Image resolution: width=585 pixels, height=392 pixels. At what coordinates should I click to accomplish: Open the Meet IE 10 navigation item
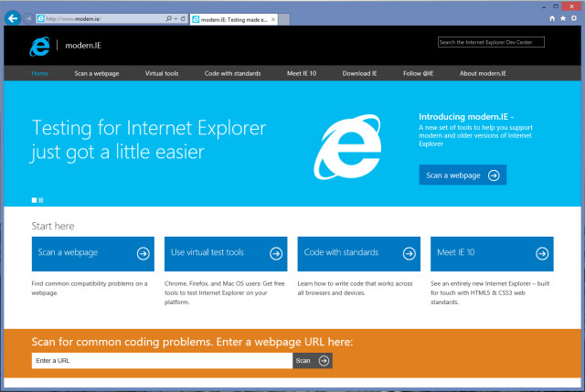(x=302, y=73)
